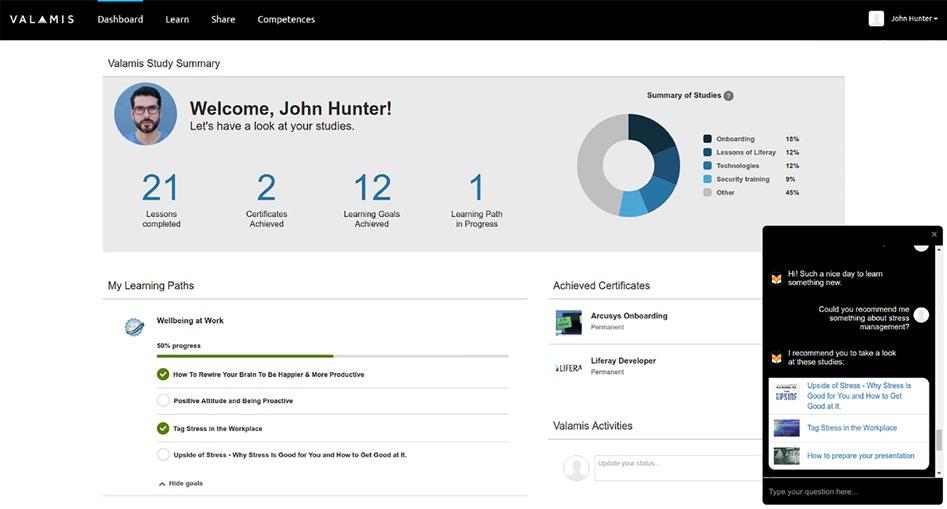The width and height of the screenshot is (947, 509).
Task: Click the Valamis logo
Action: 42,19
